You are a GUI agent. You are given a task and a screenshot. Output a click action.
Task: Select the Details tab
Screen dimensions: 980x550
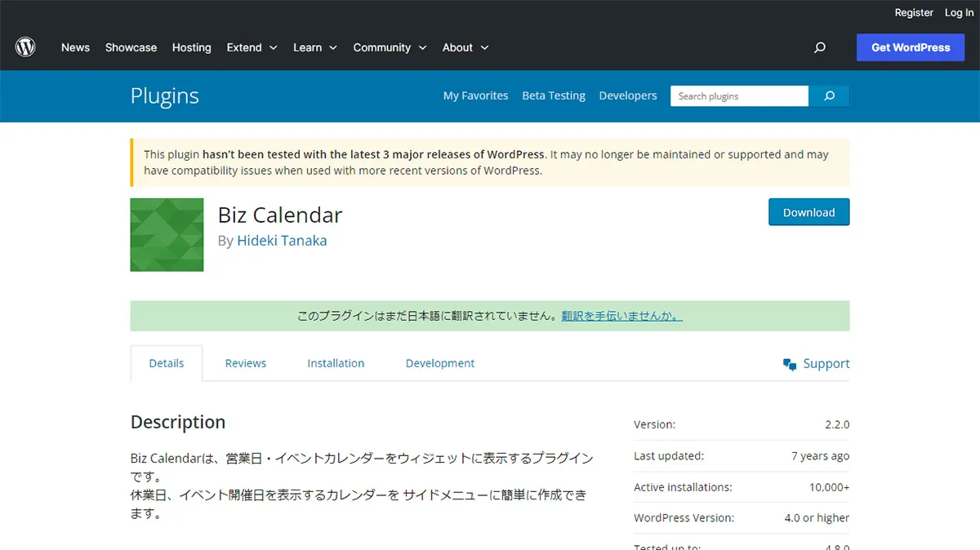pyautogui.click(x=166, y=362)
